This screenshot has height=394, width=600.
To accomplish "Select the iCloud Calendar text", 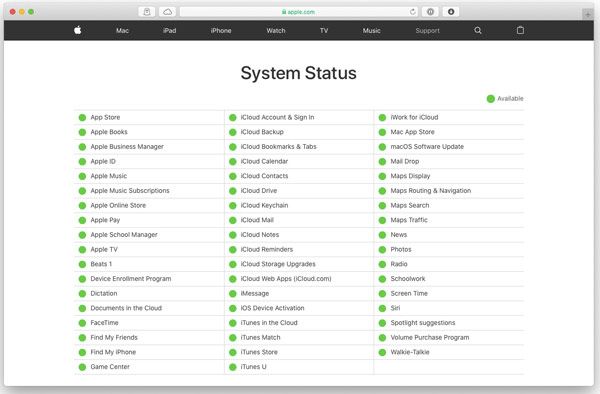I will (264, 161).
